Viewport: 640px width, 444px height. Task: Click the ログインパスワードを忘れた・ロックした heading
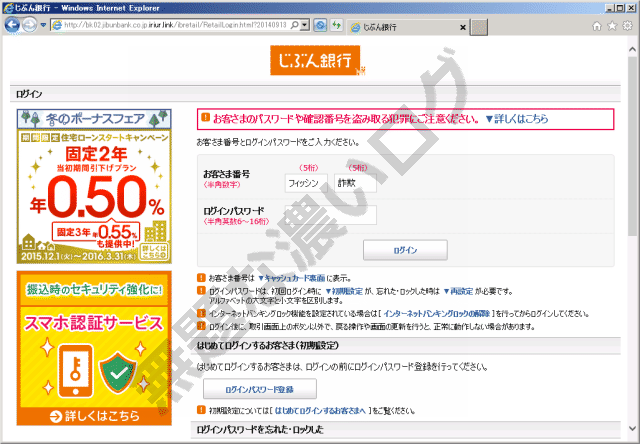[x=260, y=429]
